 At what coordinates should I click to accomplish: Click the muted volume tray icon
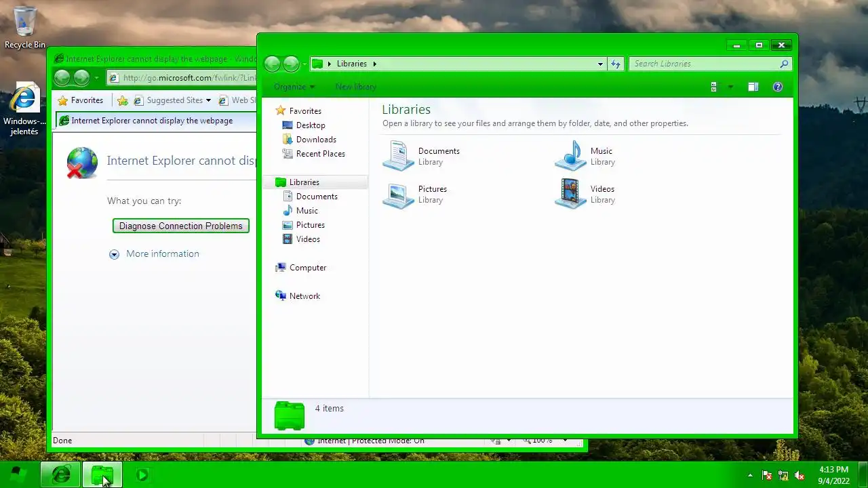[800, 476]
